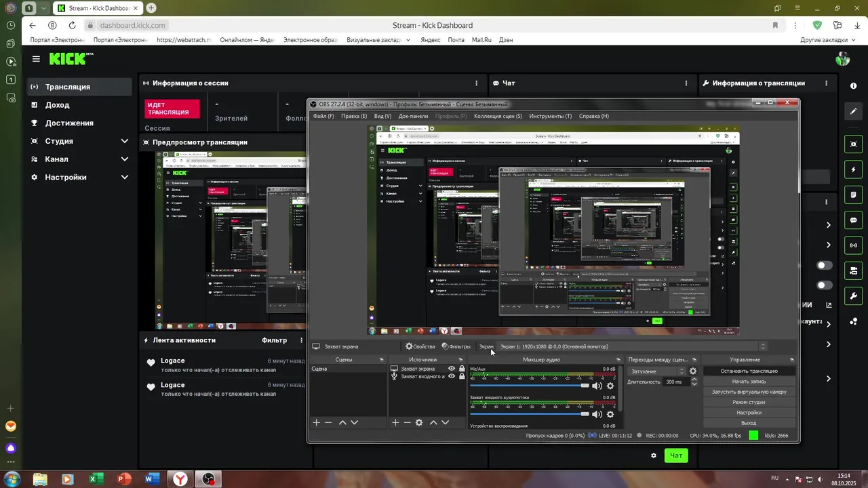Click Режим студии button in OBS
The image size is (868, 488).
749,402
